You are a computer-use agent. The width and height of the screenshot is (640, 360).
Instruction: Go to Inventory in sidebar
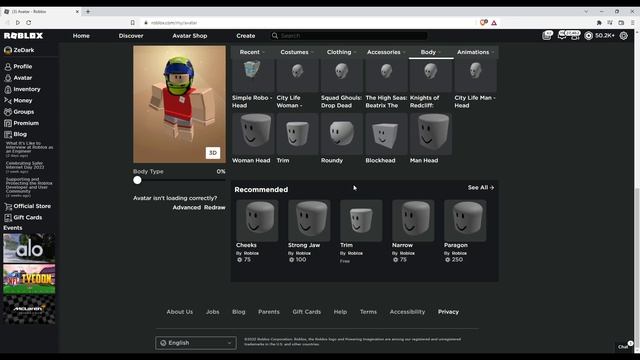(x=22, y=89)
